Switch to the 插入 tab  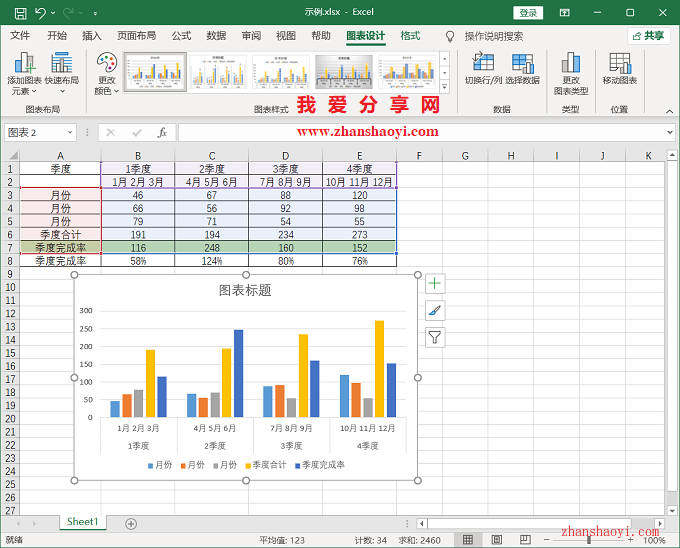(92, 36)
